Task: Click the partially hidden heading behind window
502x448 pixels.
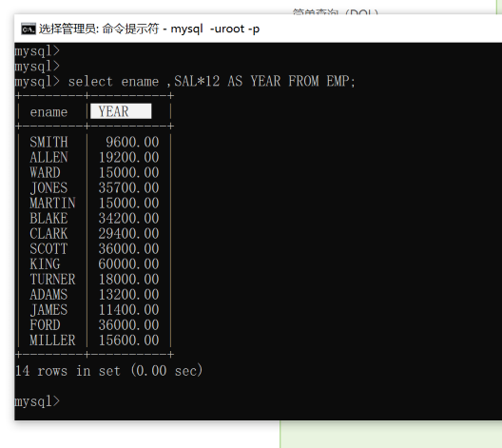Action: click(336, 11)
